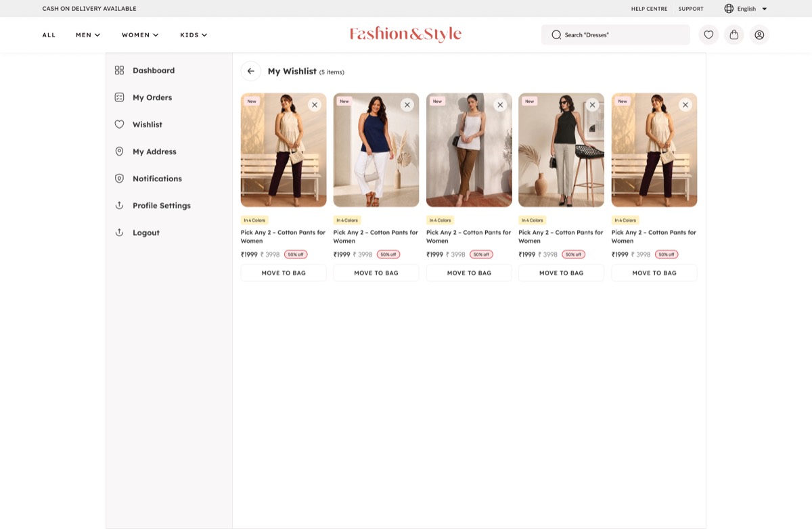Open My Orders from the sidebar
Image resolution: width=812 pixels, height=529 pixels.
pyautogui.click(x=152, y=97)
